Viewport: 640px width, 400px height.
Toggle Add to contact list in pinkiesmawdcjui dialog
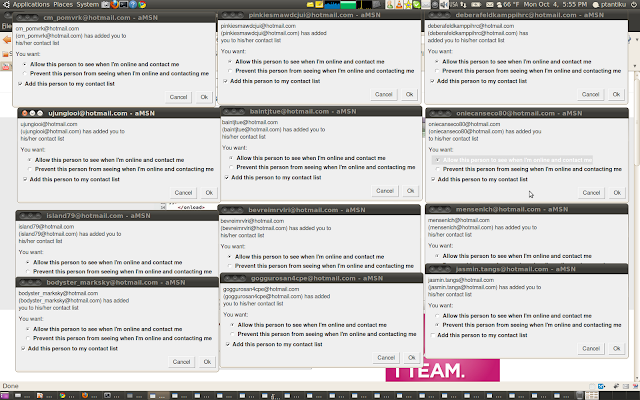225,81
